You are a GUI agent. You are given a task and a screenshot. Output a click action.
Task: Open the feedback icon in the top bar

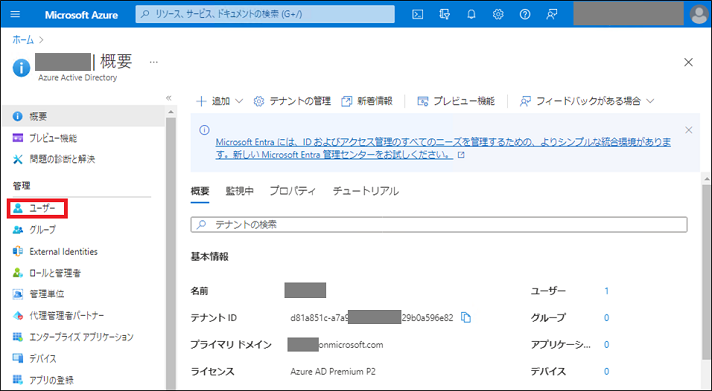552,15
